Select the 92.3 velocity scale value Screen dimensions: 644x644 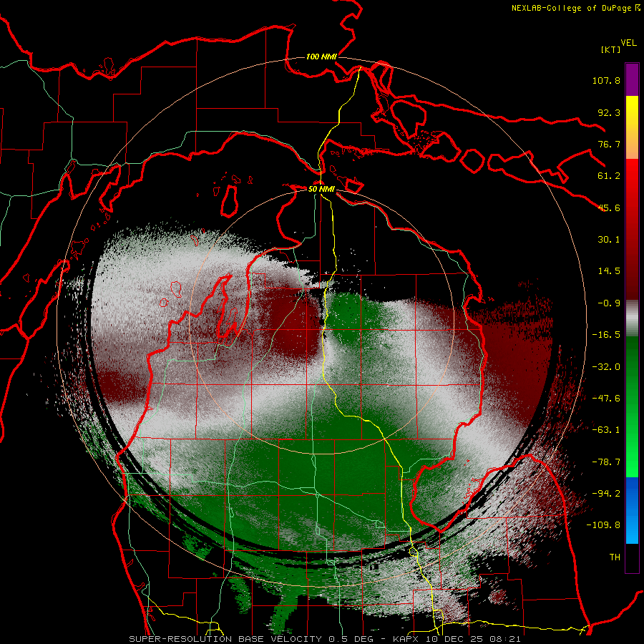click(x=609, y=112)
